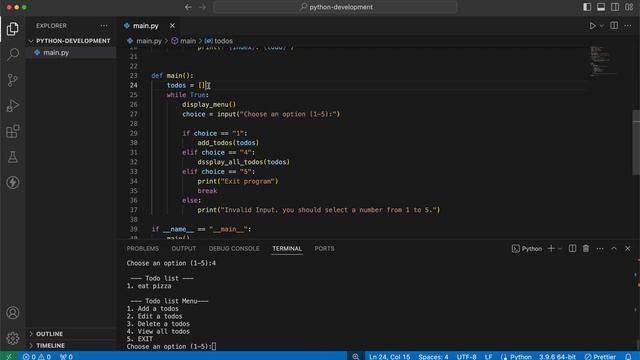Switch to the OUTPUT panel tab
This screenshot has height=360, width=640.
point(184,249)
